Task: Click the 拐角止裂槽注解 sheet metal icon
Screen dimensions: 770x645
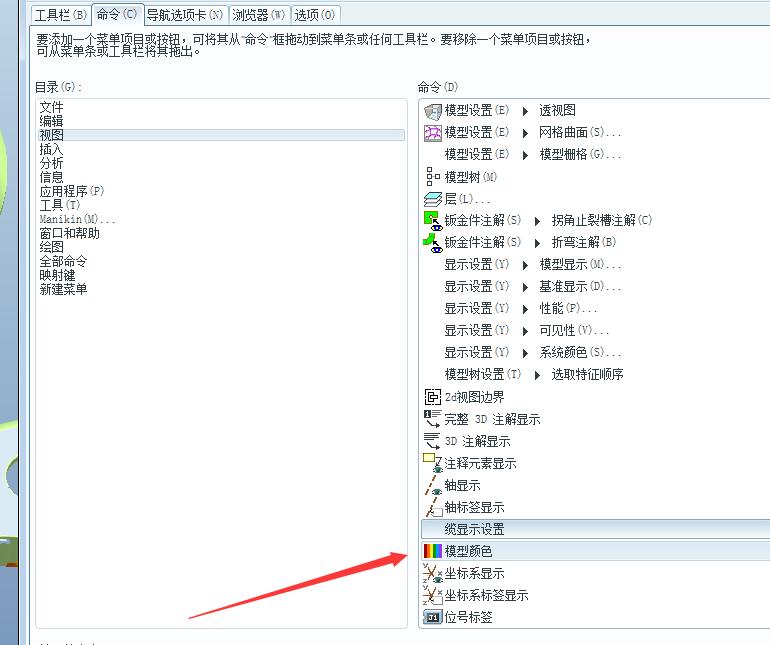Action: click(x=433, y=221)
